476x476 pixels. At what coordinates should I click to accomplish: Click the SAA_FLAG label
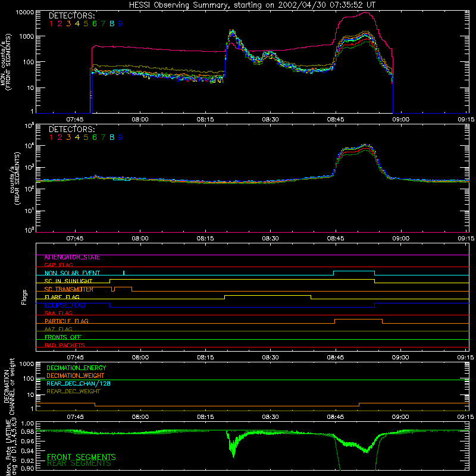point(58,313)
